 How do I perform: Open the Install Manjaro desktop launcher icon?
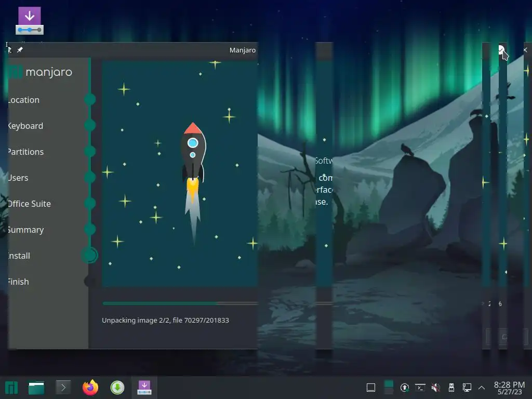[30, 21]
